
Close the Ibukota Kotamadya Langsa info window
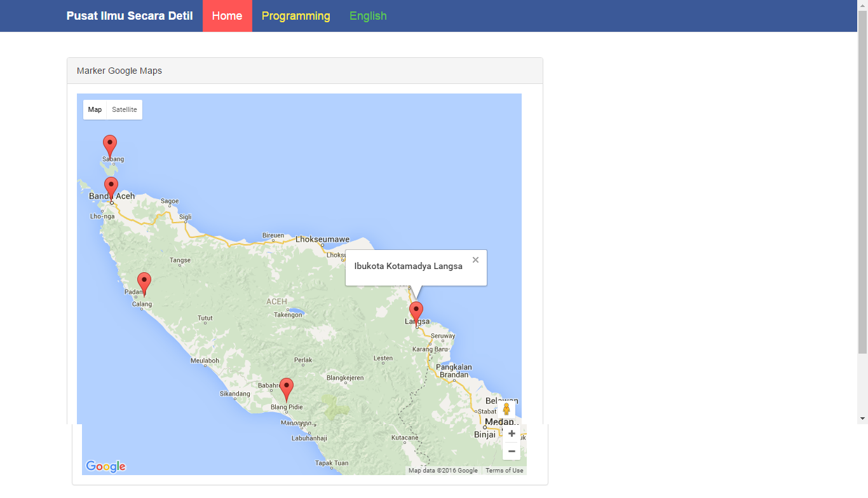tap(475, 259)
